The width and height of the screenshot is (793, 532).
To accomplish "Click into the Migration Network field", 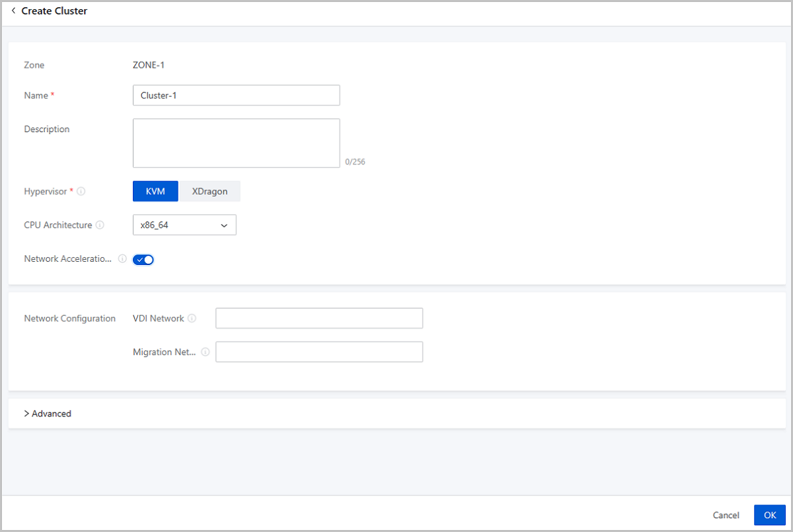I will [319, 352].
